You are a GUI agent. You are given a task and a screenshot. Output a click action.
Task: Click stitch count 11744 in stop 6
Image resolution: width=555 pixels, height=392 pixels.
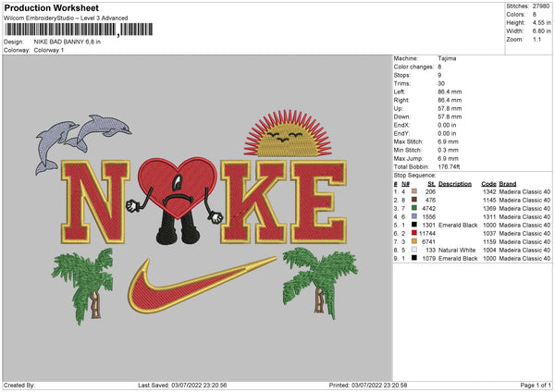(427, 234)
